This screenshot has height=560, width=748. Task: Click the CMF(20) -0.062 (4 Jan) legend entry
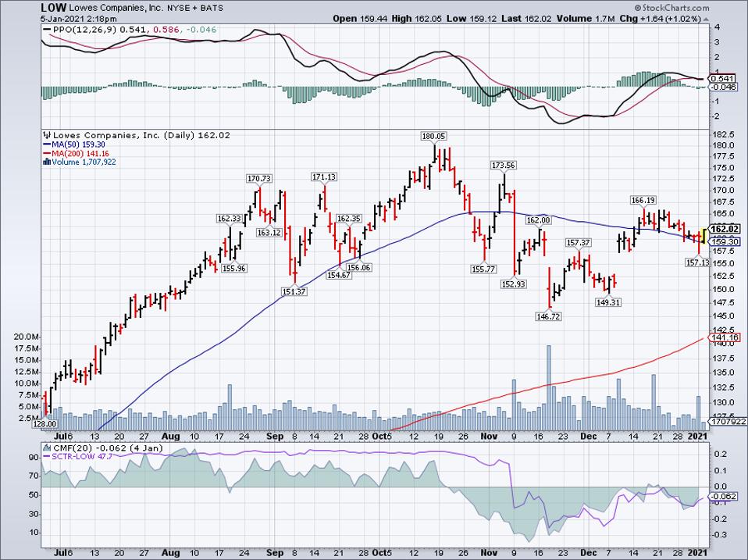point(107,448)
